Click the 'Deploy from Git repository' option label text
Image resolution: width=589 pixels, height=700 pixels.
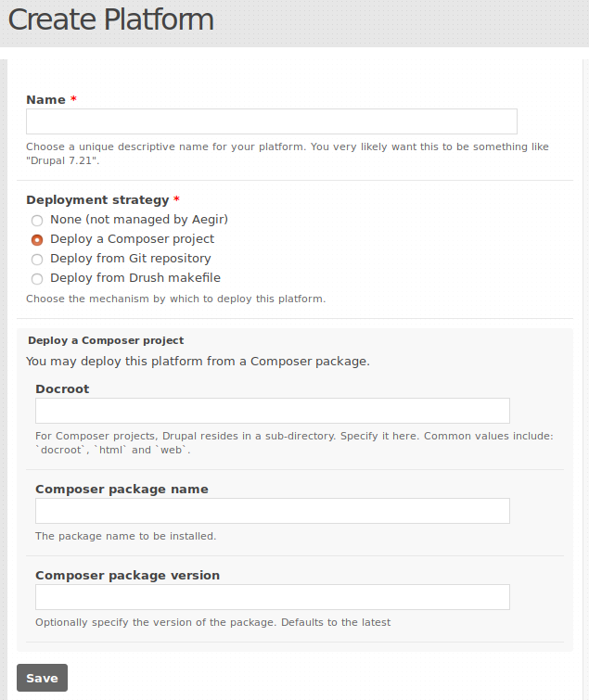click(x=130, y=259)
